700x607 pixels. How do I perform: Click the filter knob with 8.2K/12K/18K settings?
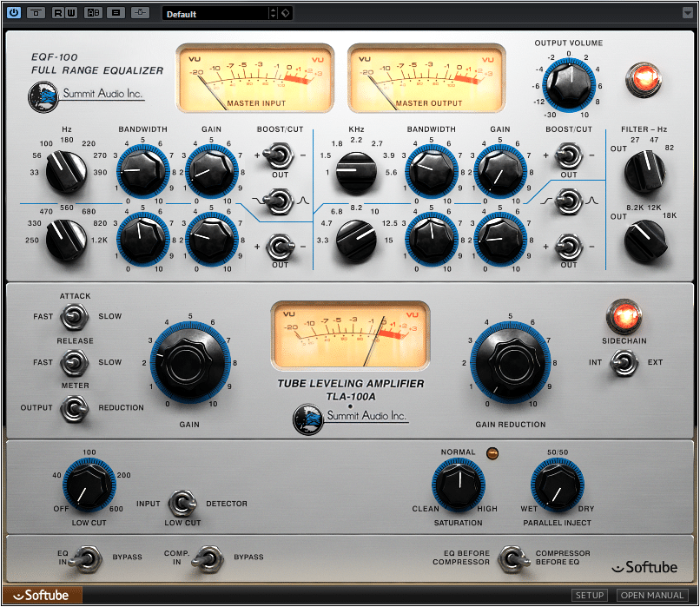644,241
